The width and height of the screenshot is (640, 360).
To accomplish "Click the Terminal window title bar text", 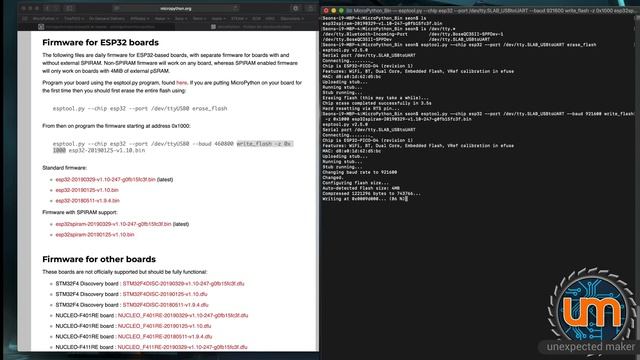I will (493, 11).
